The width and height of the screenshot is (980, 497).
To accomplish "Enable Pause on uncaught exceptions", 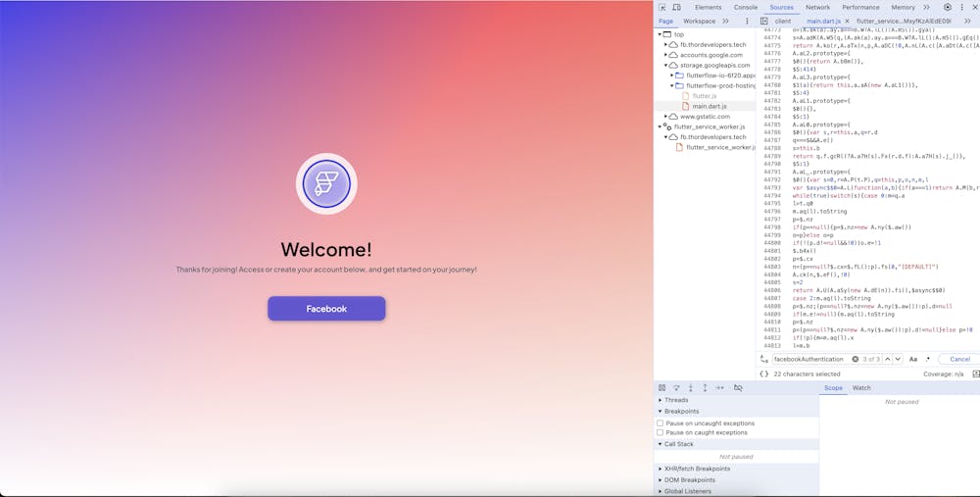I will [x=660, y=423].
